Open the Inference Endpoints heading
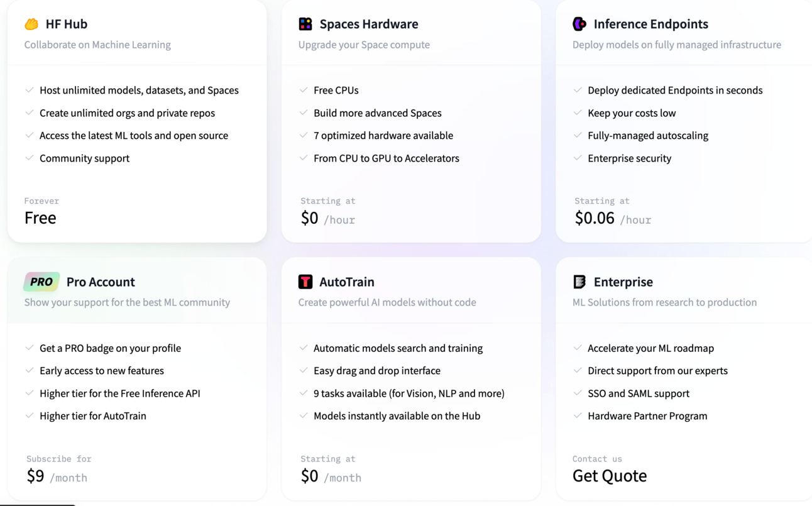The height and width of the screenshot is (506, 812). (650, 25)
